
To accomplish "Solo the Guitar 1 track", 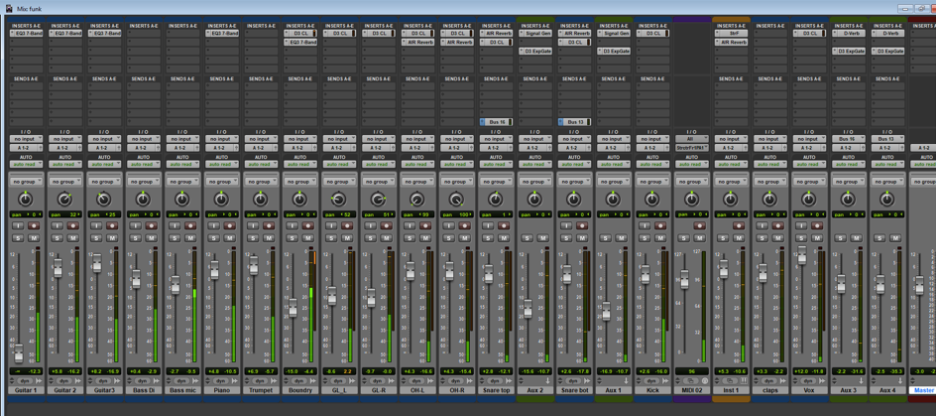I will tap(18, 238).
